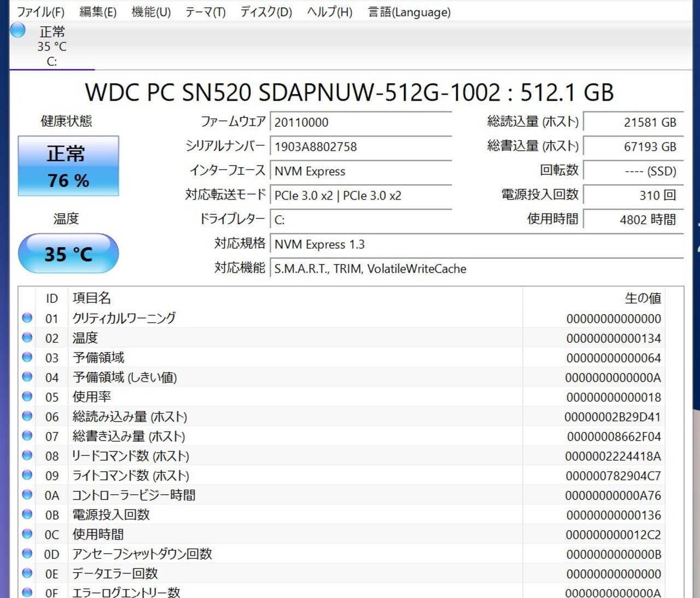Screen dimensions: 700x598
Task: Open the 編集(E) menu
Action: point(98,12)
